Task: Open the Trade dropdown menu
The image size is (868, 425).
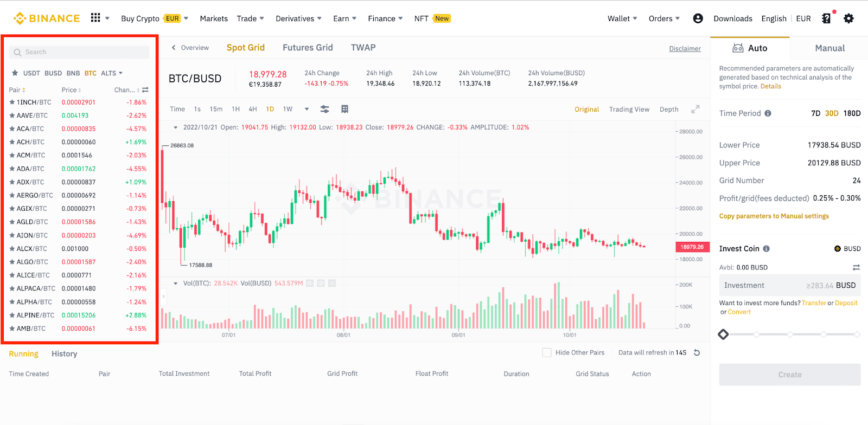Action: click(250, 18)
